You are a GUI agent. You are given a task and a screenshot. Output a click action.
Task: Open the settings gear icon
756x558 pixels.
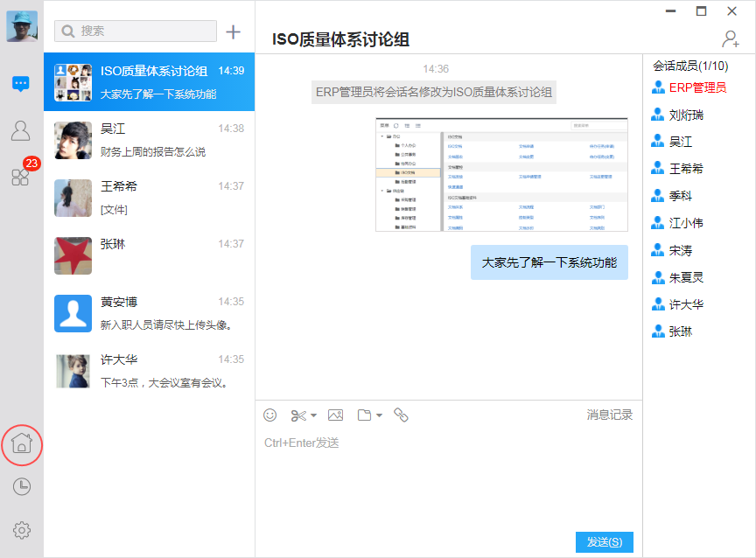click(20, 530)
